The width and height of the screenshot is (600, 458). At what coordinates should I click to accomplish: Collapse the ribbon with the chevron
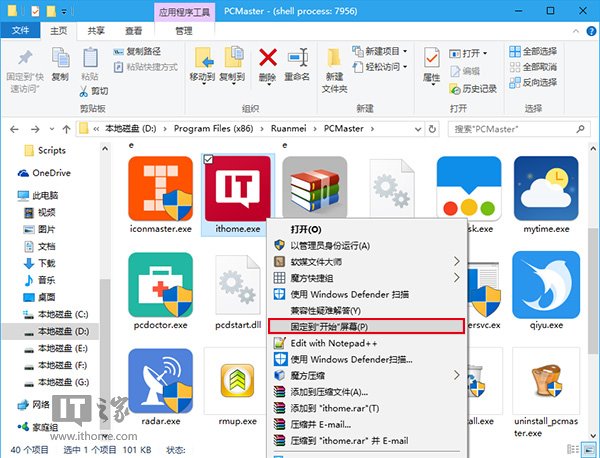pos(576,31)
